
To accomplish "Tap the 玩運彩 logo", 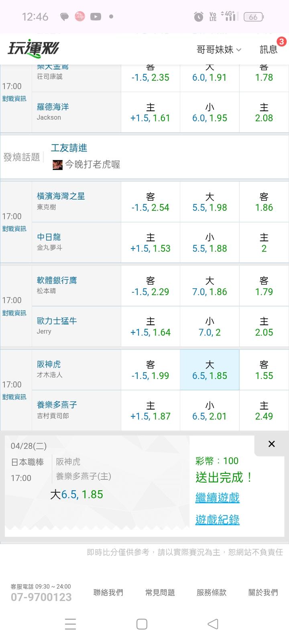I will click(33, 49).
